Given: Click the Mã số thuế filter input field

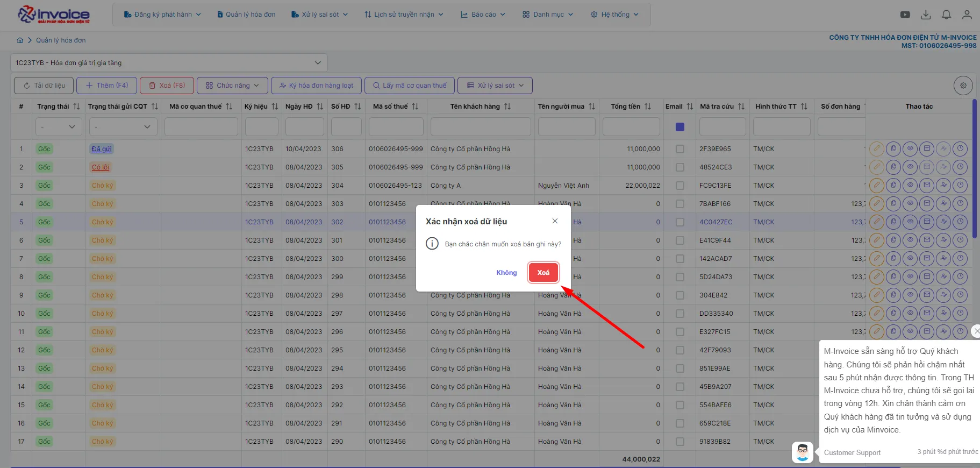Looking at the screenshot, I should (396, 127).
